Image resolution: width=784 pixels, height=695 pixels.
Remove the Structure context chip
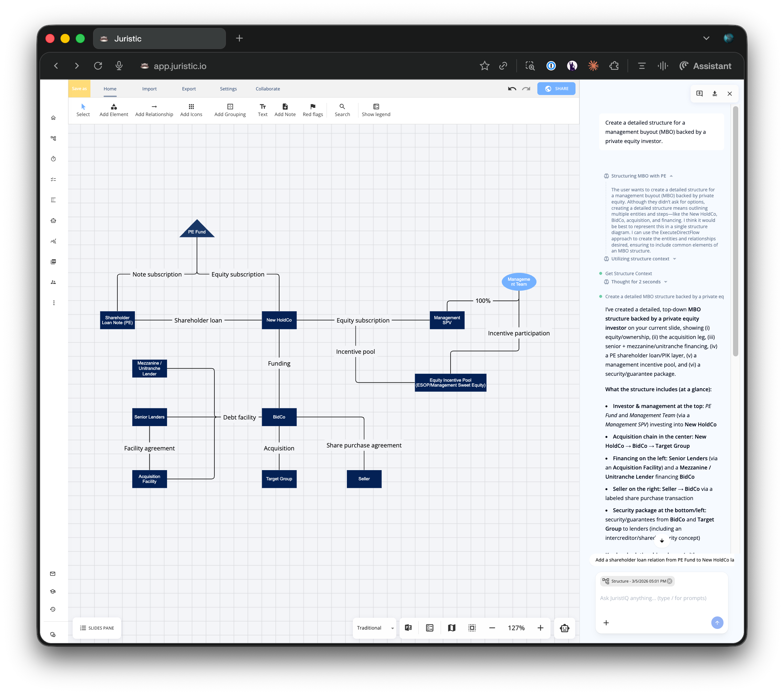pyautogui.click(x=670, y=581)
